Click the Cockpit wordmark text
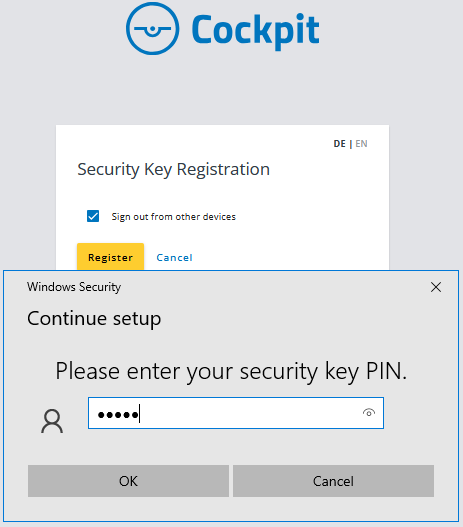 click(x=255, y=31)
